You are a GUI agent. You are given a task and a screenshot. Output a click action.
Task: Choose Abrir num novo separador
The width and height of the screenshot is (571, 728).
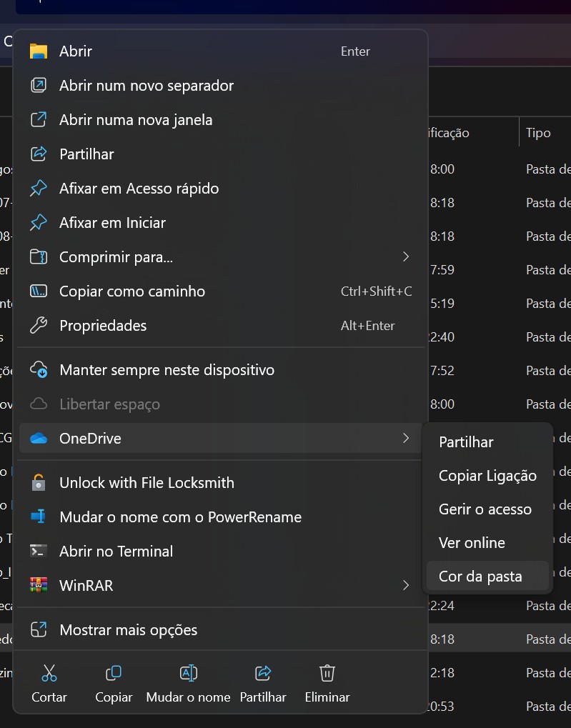147,86
